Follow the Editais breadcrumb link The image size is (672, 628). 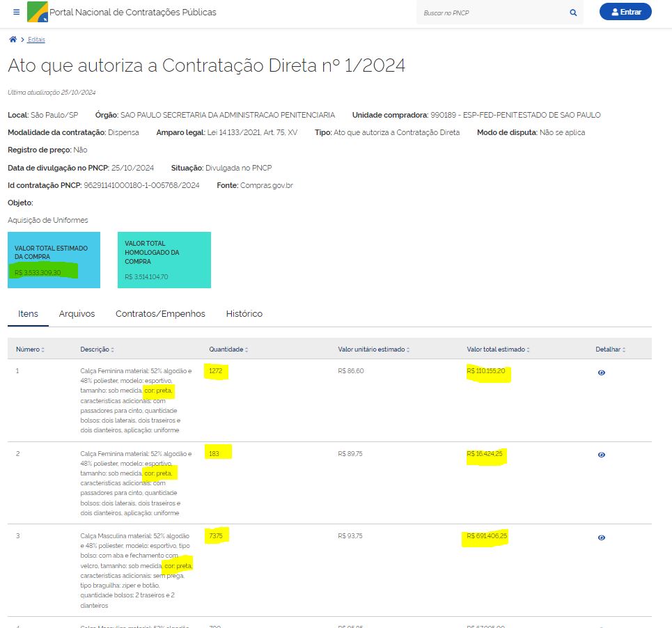(x=36, y=40)
